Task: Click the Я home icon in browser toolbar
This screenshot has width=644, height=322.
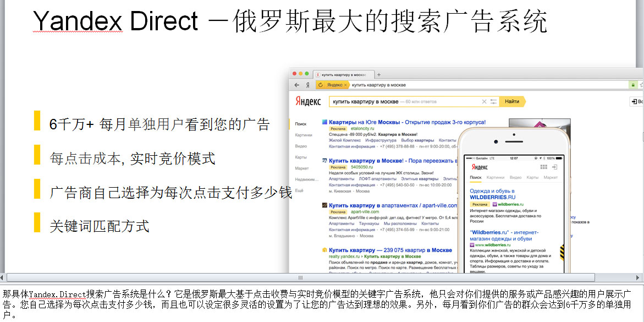Action: [307, 85]
